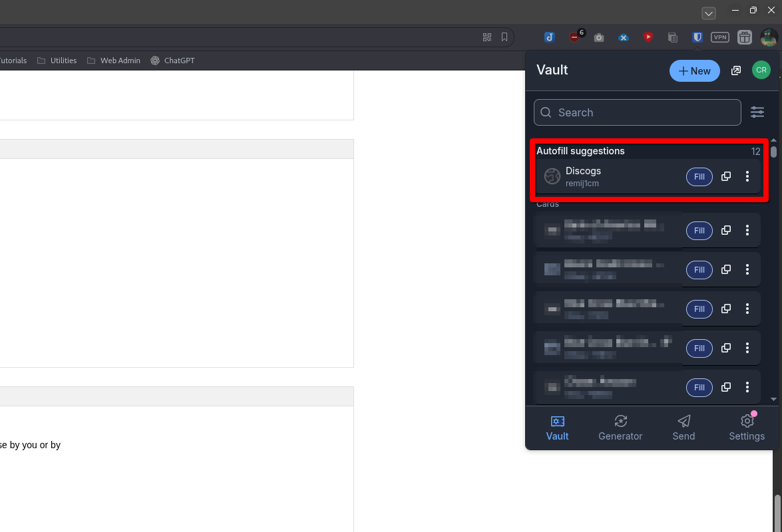Switch to the Send tab
Viewport: 782px width, 532px height.
point(684,427)
